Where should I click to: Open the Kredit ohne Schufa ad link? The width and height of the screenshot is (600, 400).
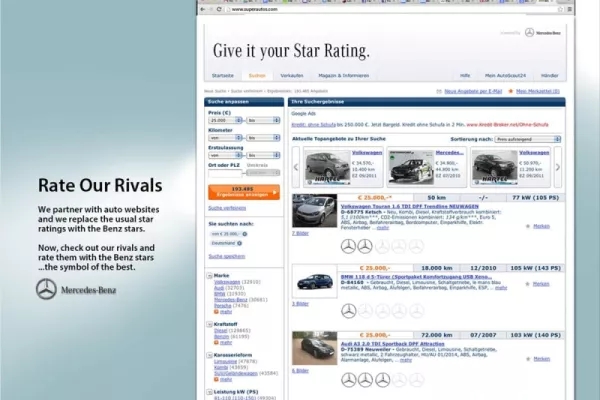pos(313,125)
